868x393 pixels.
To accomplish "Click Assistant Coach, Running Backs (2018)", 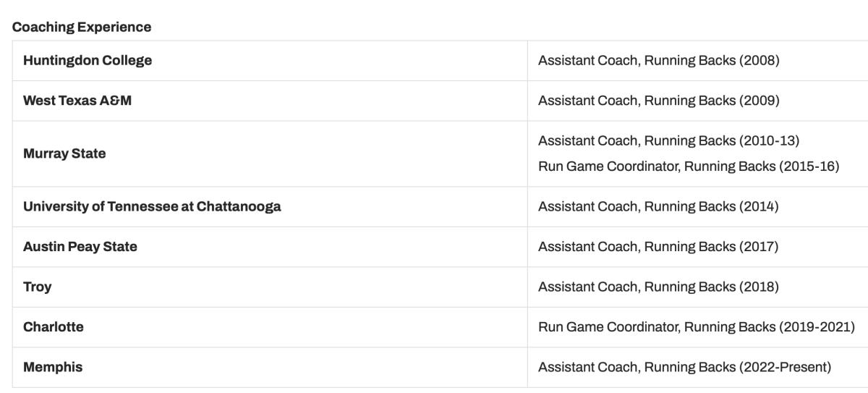I will 658,287.
